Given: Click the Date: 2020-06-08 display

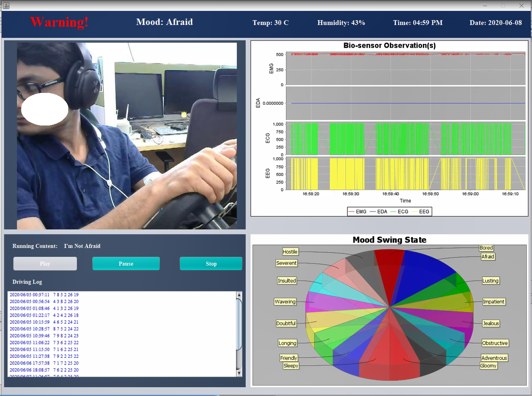Looking at the screenshot, I should (x=495, y=23).
